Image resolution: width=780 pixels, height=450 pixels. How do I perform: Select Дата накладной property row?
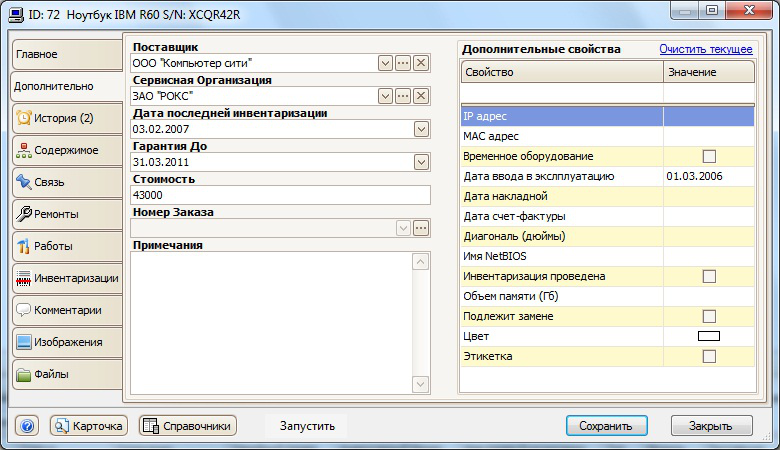(x=607, y=196)
